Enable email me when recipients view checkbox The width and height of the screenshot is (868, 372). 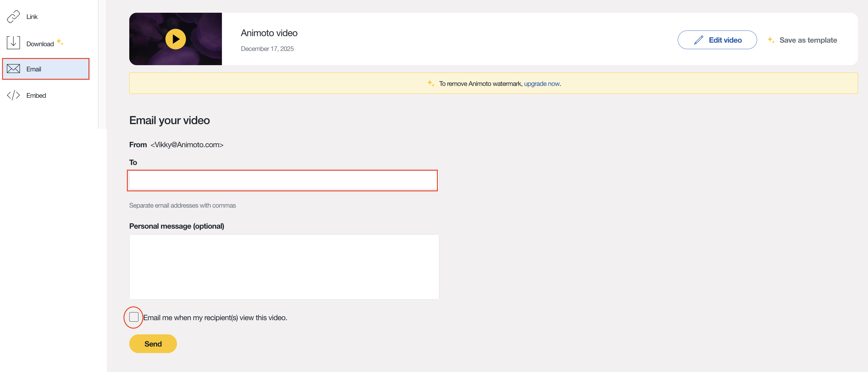(x=134, y=317)
